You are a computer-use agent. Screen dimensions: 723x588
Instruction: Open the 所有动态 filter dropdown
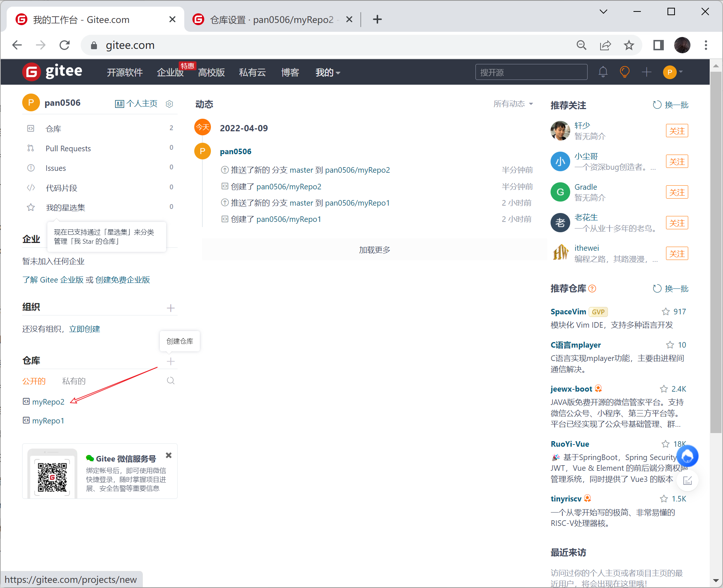[513, 104]
